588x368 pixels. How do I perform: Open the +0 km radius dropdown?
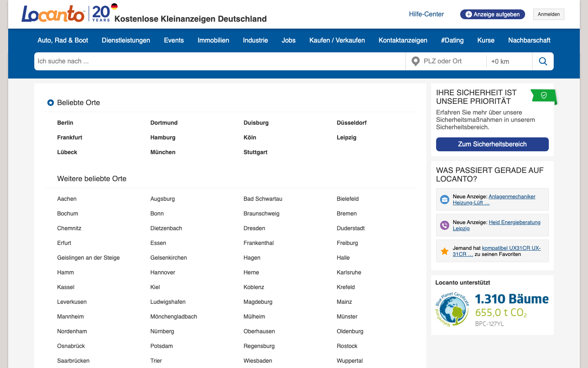pos(509,61)
